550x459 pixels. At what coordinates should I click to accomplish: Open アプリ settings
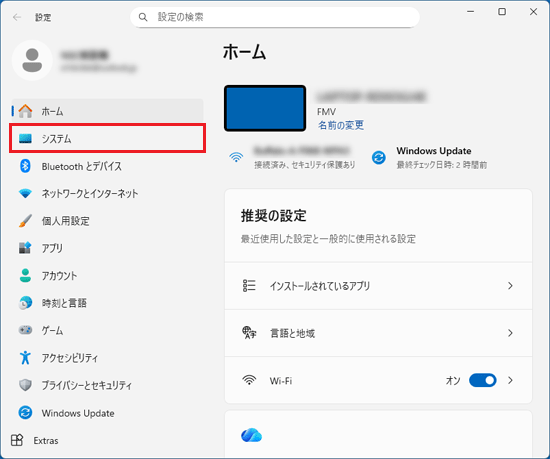(x=107, y=248)
